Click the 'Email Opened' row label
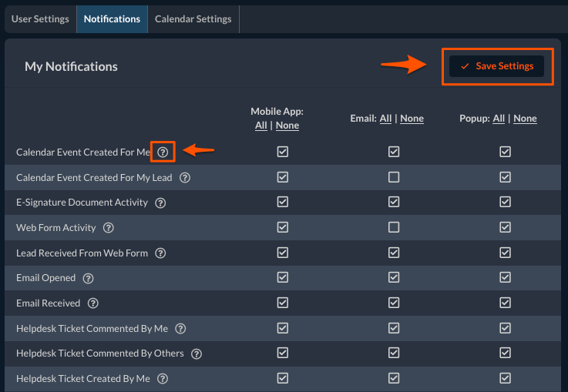 [x=46, y=278]
